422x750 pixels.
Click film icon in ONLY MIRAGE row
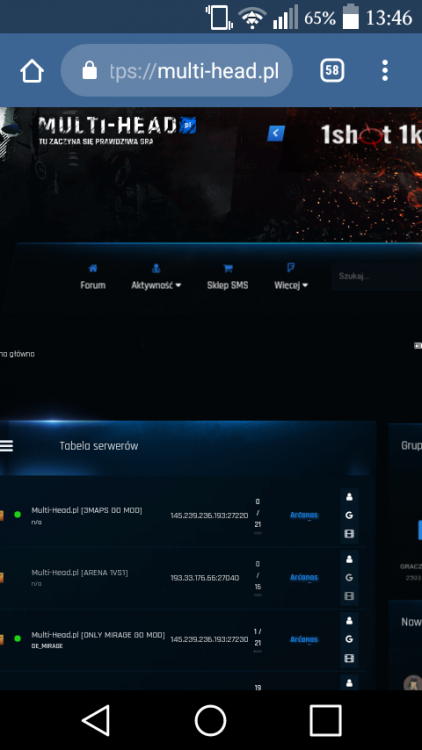coord(349,658)
